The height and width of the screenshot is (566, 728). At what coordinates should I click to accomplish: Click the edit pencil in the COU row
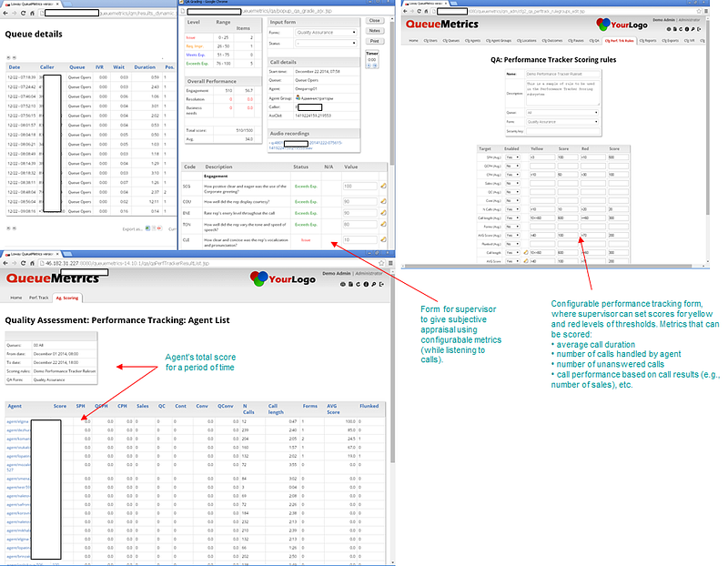click(x=383, y=201)
